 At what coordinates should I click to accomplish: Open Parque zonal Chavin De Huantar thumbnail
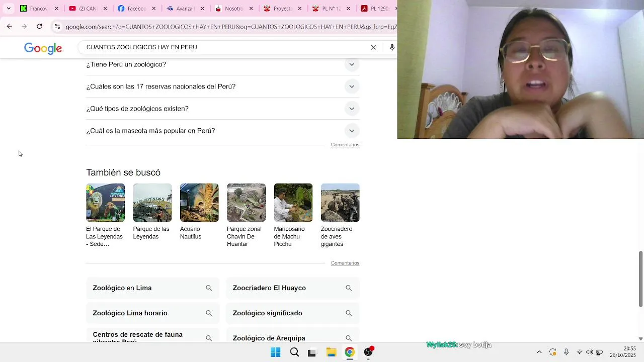pyautogui.click(x=246, y=203)
